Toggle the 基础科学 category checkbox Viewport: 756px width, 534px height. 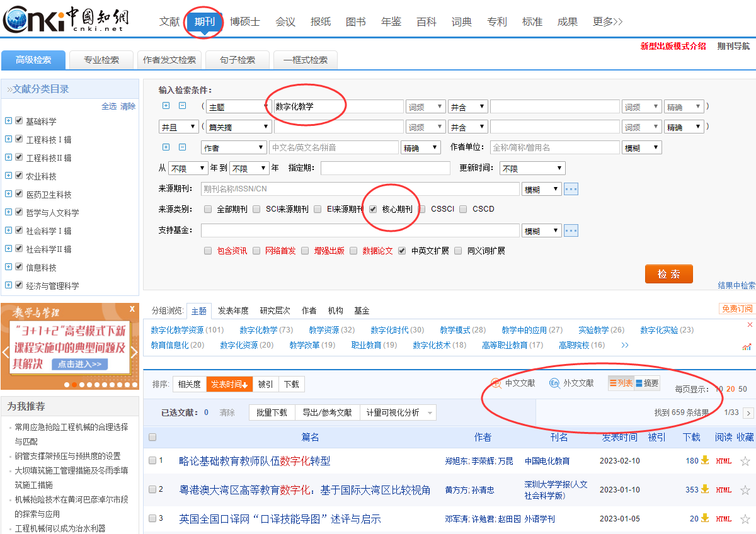click(x=19, y=121)
